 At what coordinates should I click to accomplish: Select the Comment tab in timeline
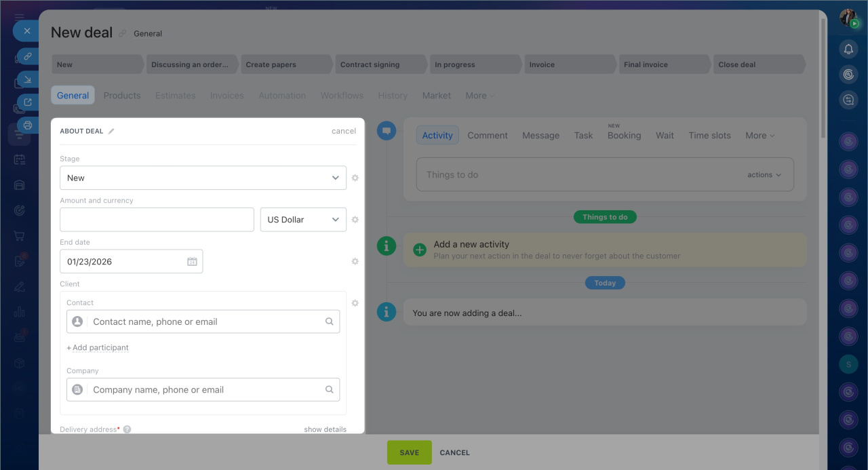(487, 136)
